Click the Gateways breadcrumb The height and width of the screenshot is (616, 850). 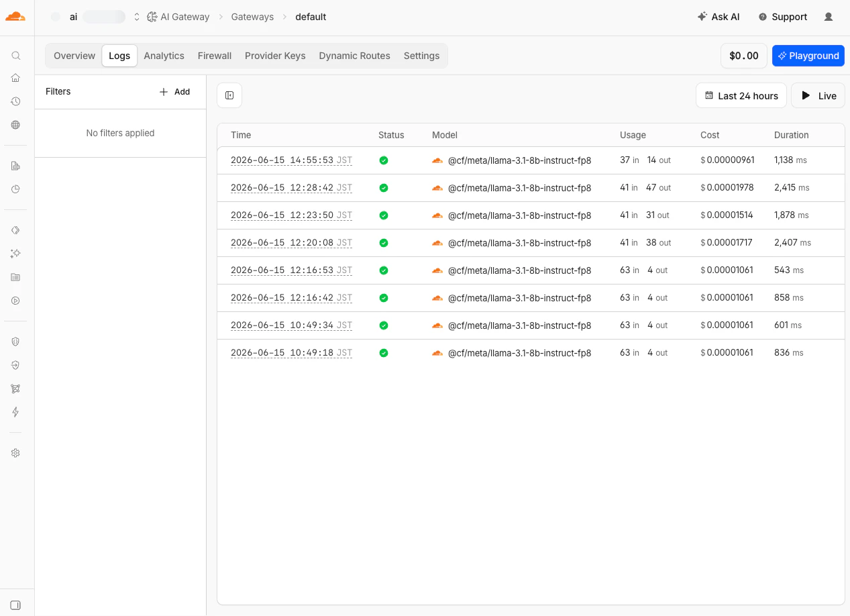[252, 17]
